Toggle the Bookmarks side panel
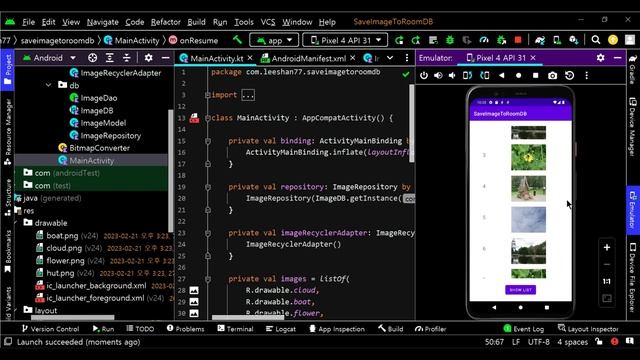The image size is (640, 360). coord(7,251)
